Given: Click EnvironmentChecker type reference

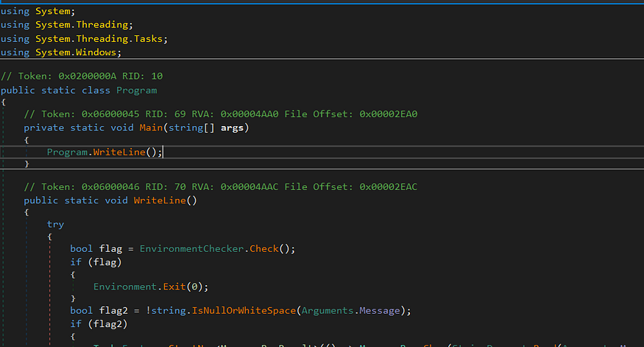Looking at the screenshot, I should pyautogui.click(x=191, y=249).
